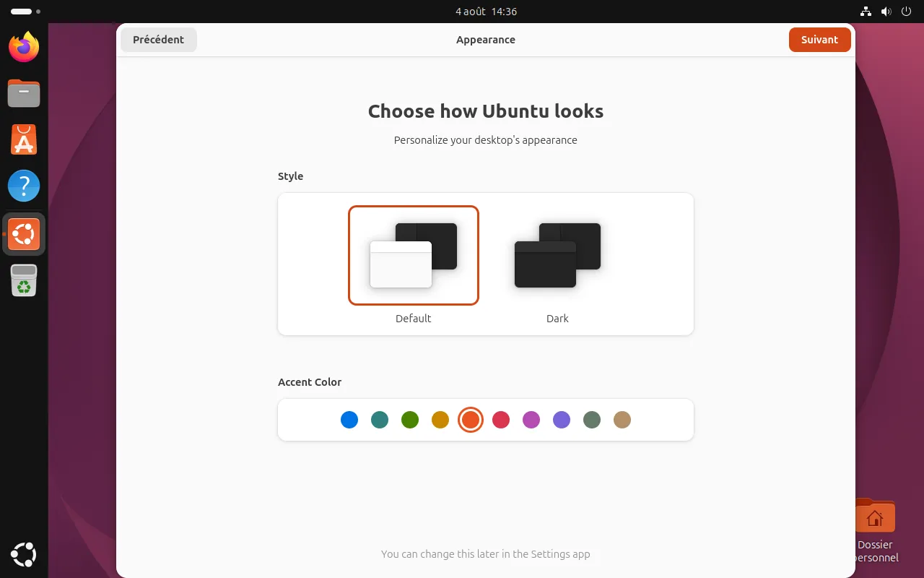Continue with the Suivant button
Screen dimensions: 924x578
[820, 40]
